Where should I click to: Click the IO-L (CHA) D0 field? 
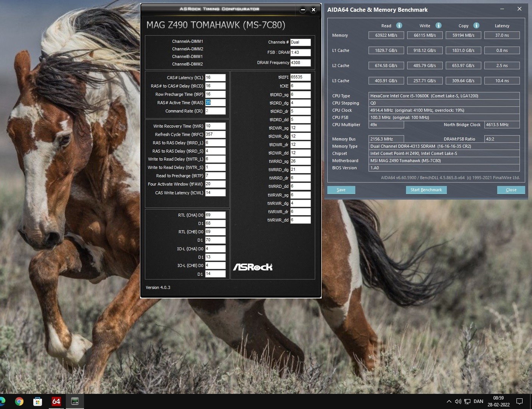(215, 249)
